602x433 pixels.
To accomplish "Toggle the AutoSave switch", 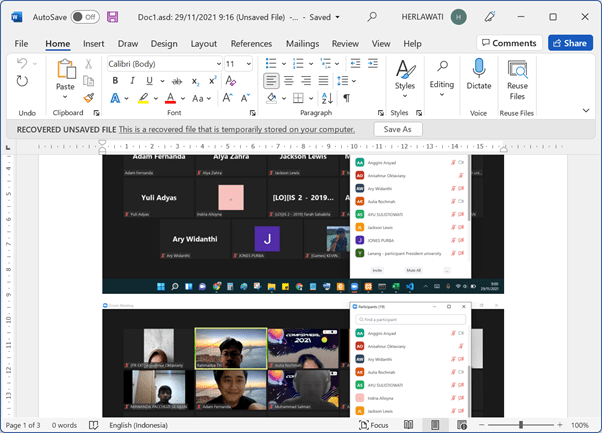I will [x=85, y=17].
